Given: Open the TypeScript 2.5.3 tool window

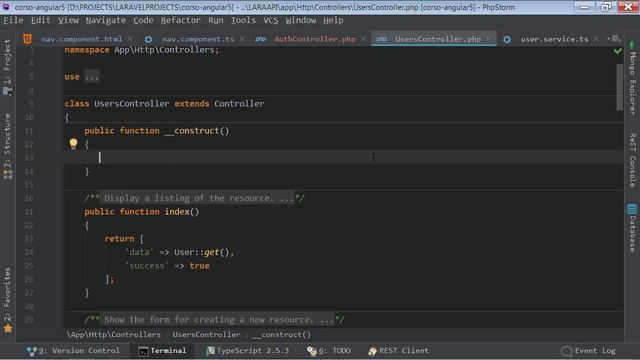Looking at the screenshot, I should 247,351.
